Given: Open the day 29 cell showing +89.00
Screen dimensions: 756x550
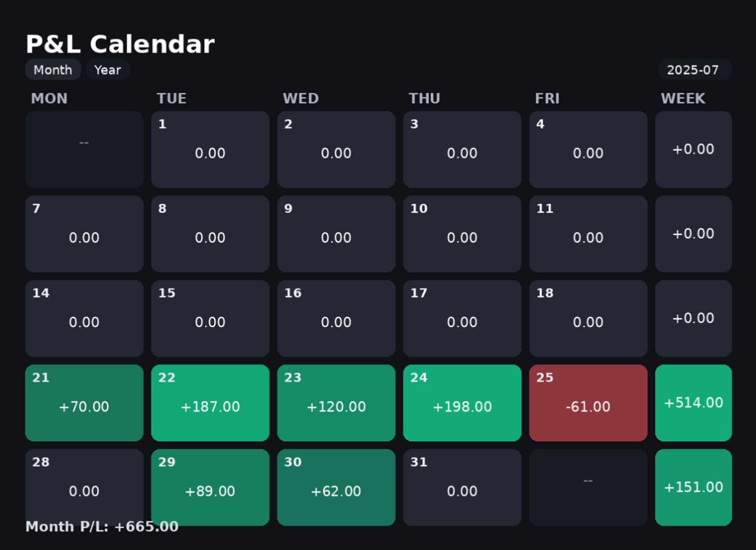Looking at the screenshot, I should [x=210, y=487].
